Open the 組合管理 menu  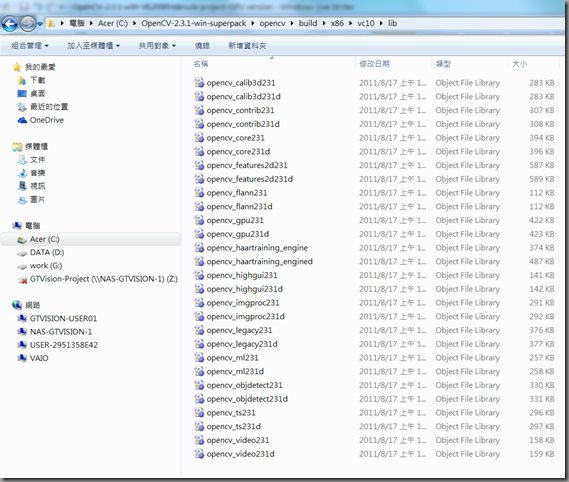pos(30,46)
